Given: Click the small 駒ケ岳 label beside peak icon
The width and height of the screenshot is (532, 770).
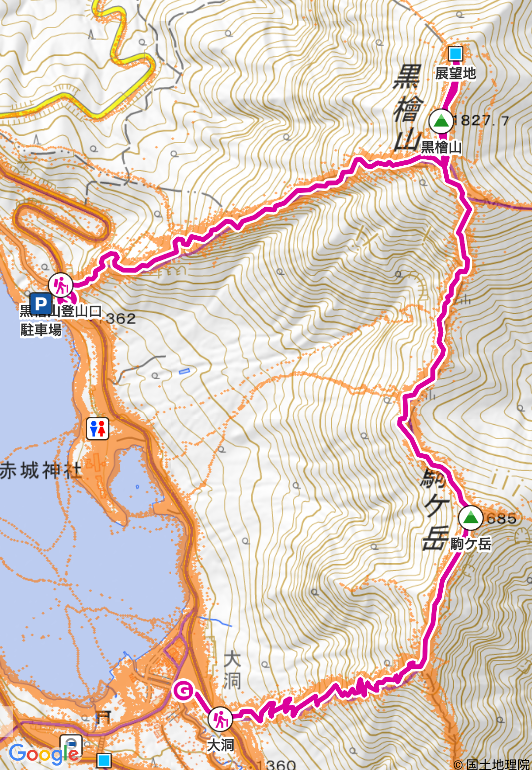Looking at the screenshot, I should 471,544.
